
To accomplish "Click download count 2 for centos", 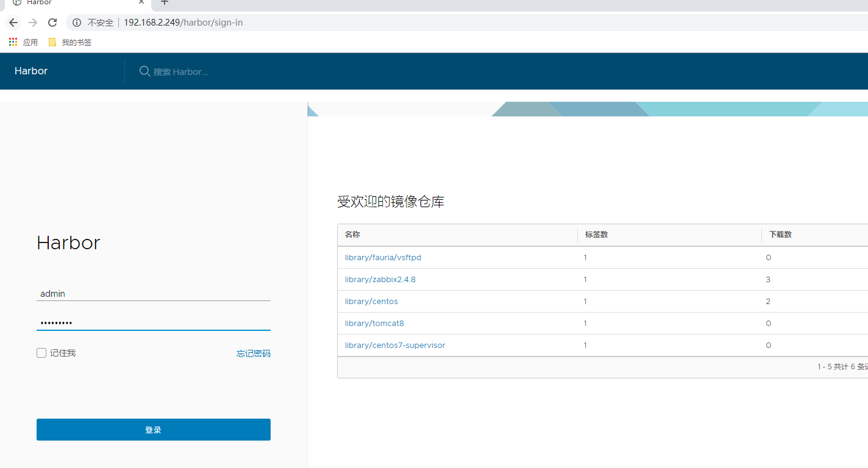I will 768,302.
